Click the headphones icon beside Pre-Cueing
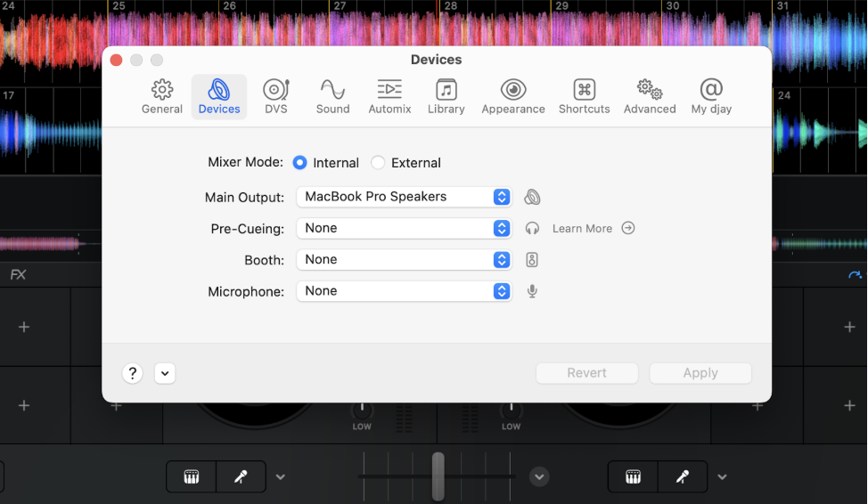This screenshot has width=868, height=504. 532,229
